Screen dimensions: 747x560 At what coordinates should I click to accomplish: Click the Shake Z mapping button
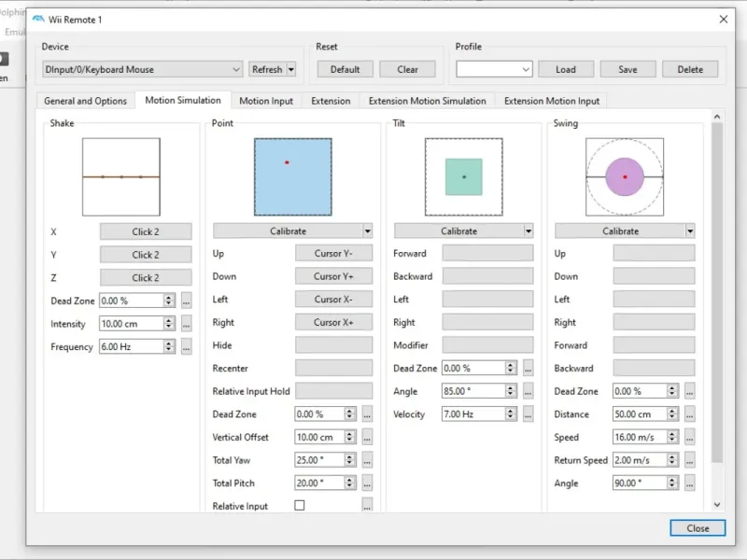coord(146,277)
